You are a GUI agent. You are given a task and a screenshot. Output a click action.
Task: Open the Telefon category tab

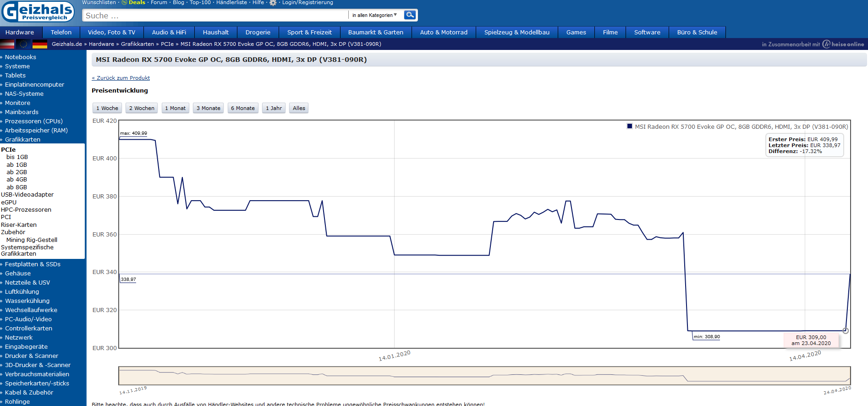click(x=61, y=32)
